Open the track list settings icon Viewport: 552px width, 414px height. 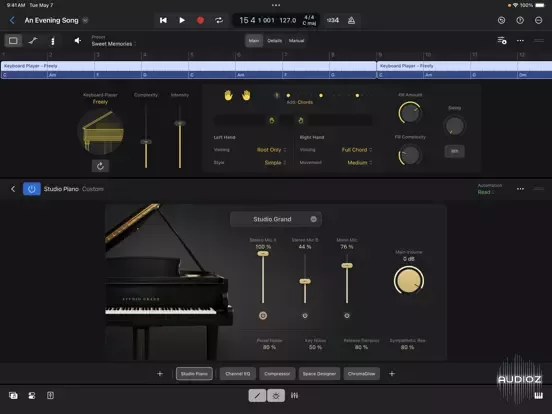[x=502, y=41]
